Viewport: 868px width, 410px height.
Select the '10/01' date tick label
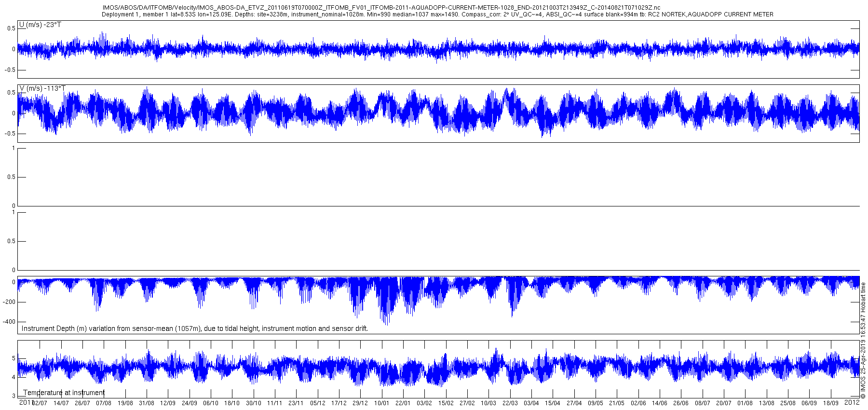tap(382, 403)
